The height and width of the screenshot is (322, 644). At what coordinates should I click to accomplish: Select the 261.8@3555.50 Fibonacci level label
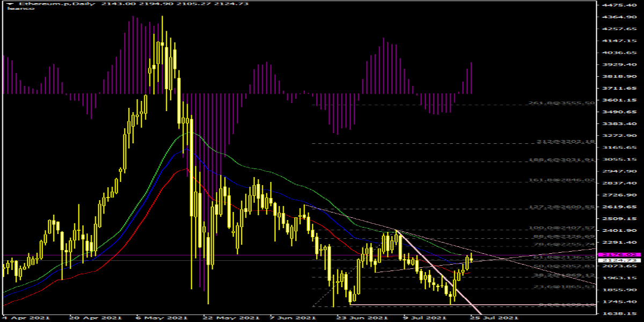561,103
